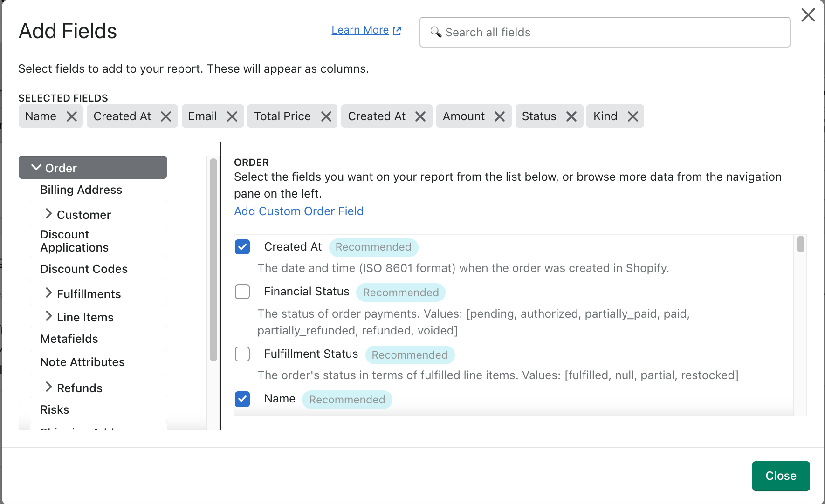Select Risks in the navigation pane
Viewport: 825px width, 504px height.
pyautogui.click(x=55, y=410)
